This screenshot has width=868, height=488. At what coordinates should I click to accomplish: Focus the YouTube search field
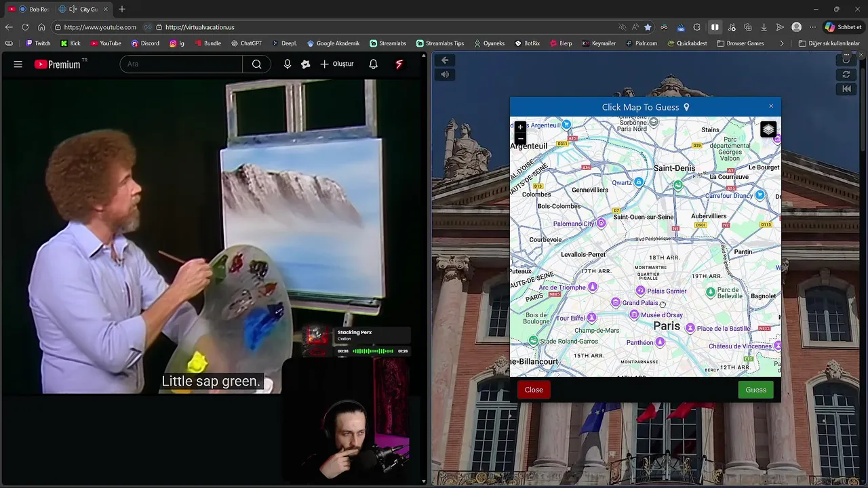(181, 64)
